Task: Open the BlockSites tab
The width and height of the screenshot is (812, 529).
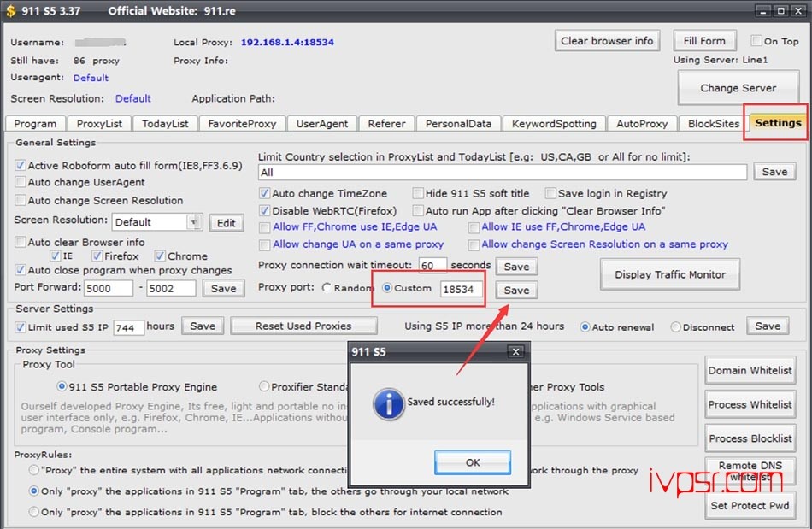Action: [714, 124]
